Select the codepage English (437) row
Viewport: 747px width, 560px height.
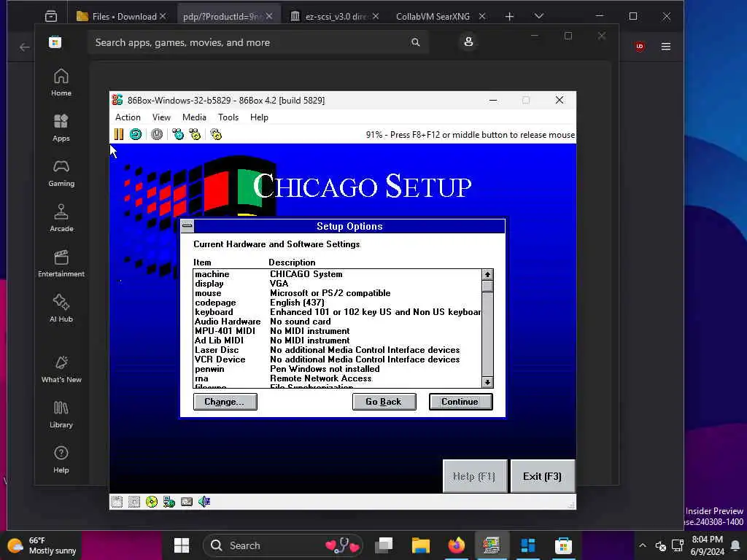pyautogui.click(x=337, y=303)
